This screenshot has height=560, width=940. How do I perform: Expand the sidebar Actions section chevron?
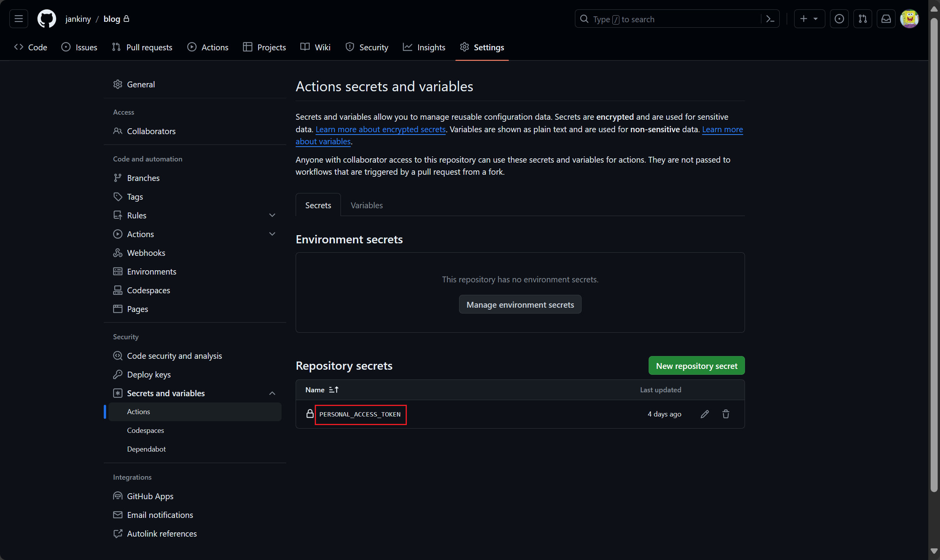(272, 234)
